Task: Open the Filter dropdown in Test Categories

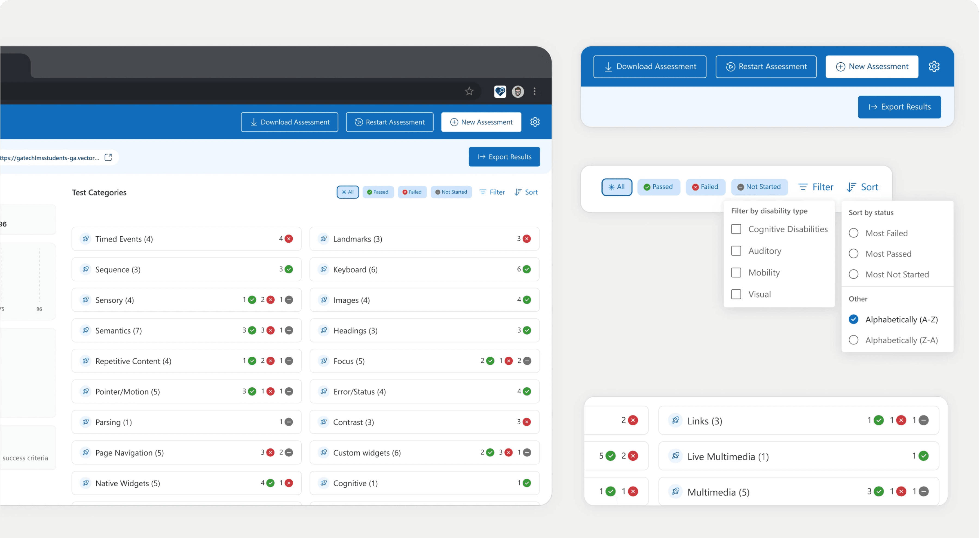Action: point(492,192)
